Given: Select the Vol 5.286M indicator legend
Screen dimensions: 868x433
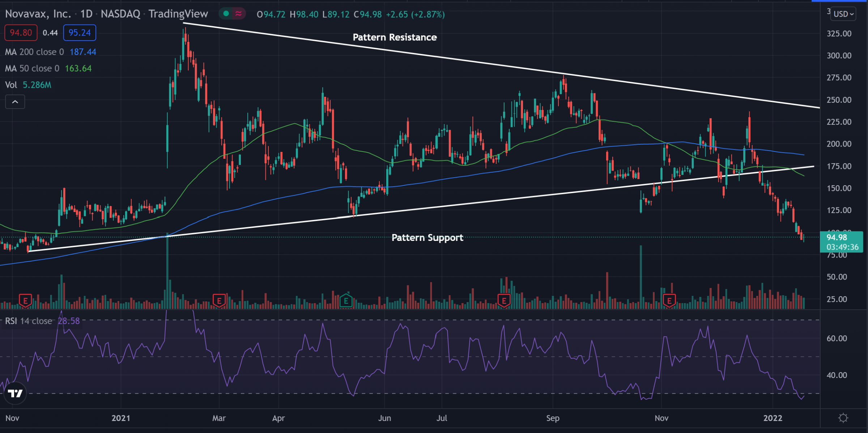Looking at the screenshot, I should tap(28, 85).
